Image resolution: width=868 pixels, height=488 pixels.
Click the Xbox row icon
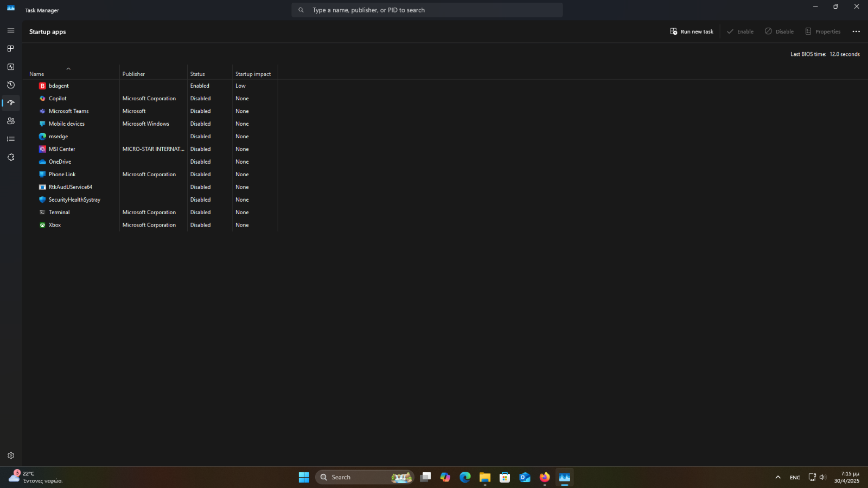pyautogui.click(x=42, y=225)
